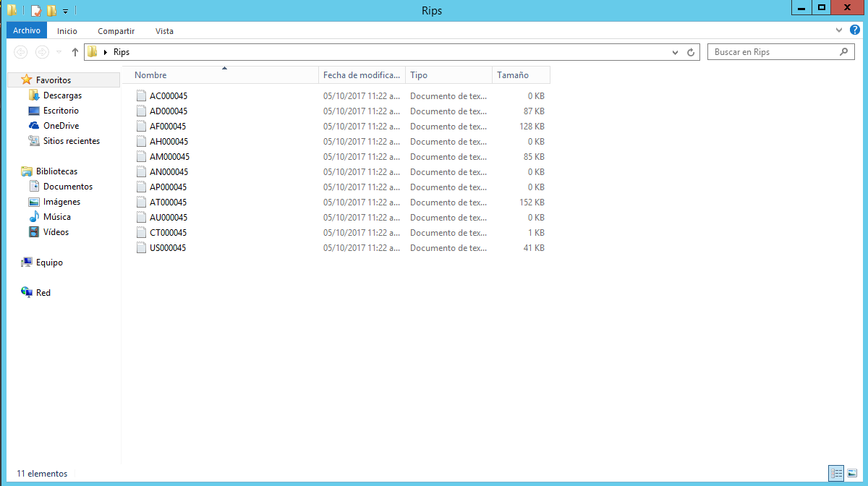
Task: Open the Archivo menu
Action: click(27, 30)
